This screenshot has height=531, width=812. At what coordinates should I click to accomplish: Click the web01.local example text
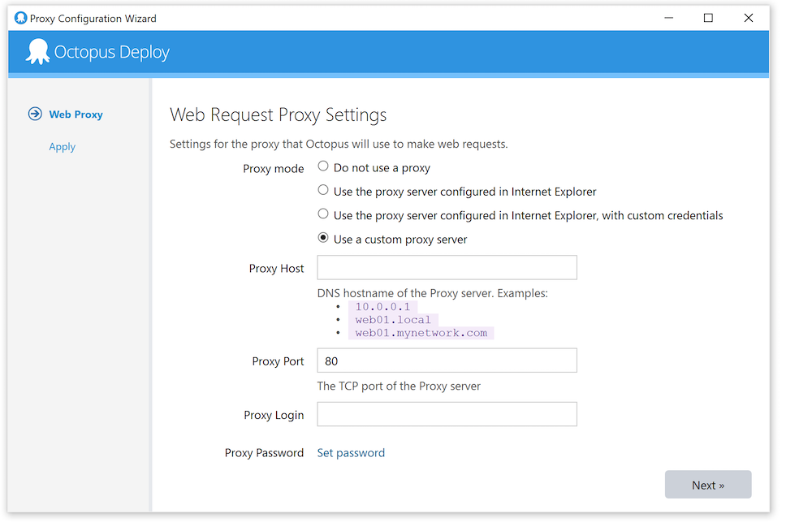[x=393, y=320]
